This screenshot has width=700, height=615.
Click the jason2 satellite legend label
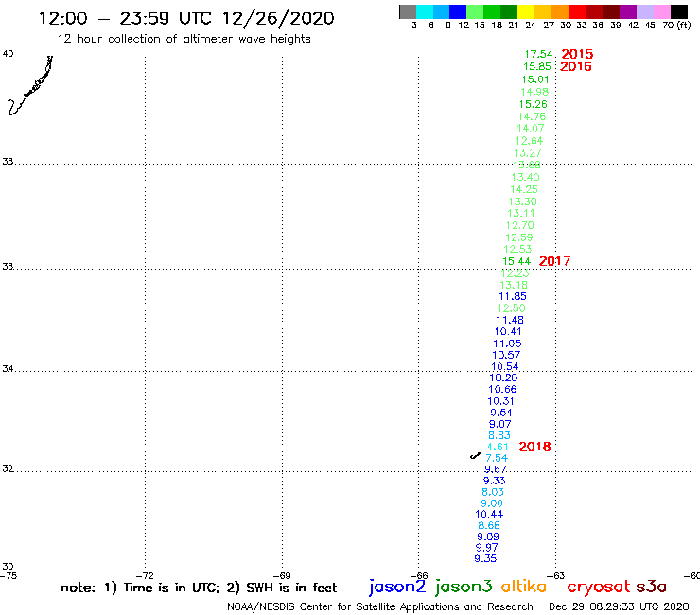(x=397, y=587)
